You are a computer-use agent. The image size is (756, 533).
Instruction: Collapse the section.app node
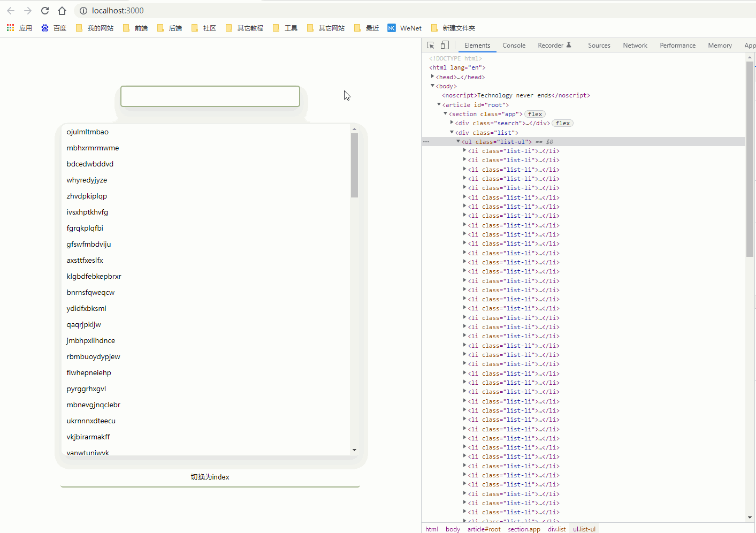point(445,113)
